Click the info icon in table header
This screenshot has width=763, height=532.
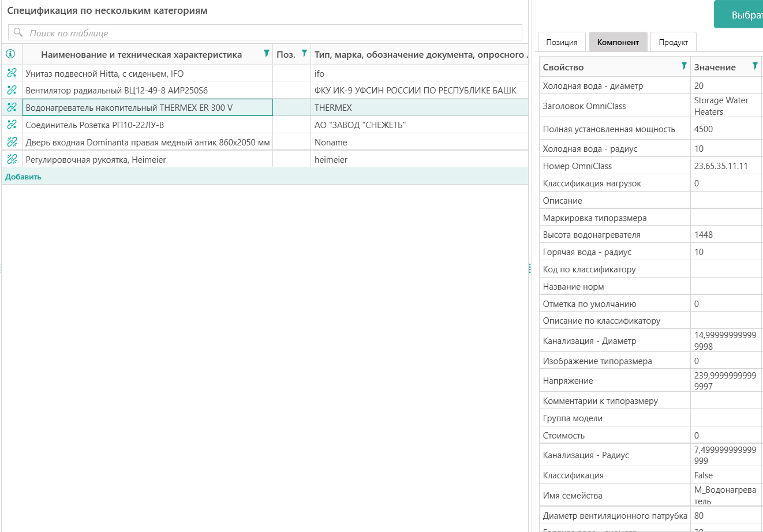tap(10, 54)
